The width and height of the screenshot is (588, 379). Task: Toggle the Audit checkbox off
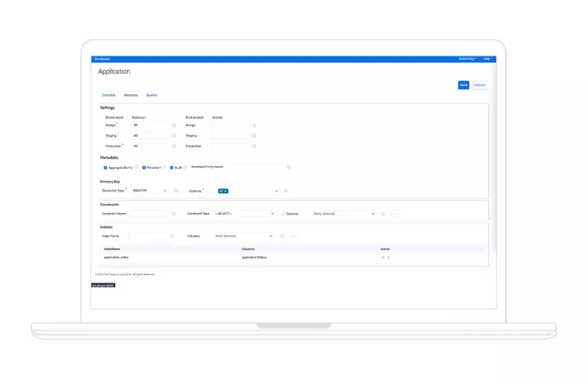pos(172,167)
